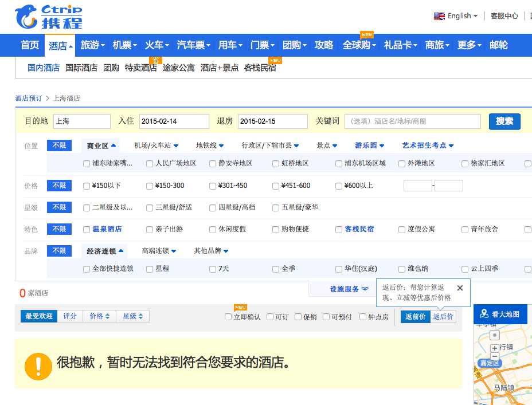
Task: Open the 地铁线 metro line dropdown
Action: click(x=206, y=146)
